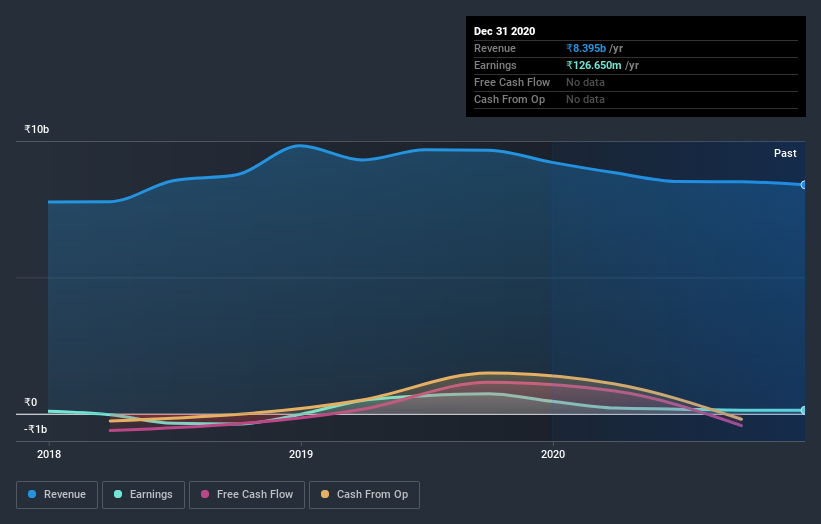821x524 pixels.
Task: Click the Dec 31 2020 tooltip heading
Action: click(504, 31)
